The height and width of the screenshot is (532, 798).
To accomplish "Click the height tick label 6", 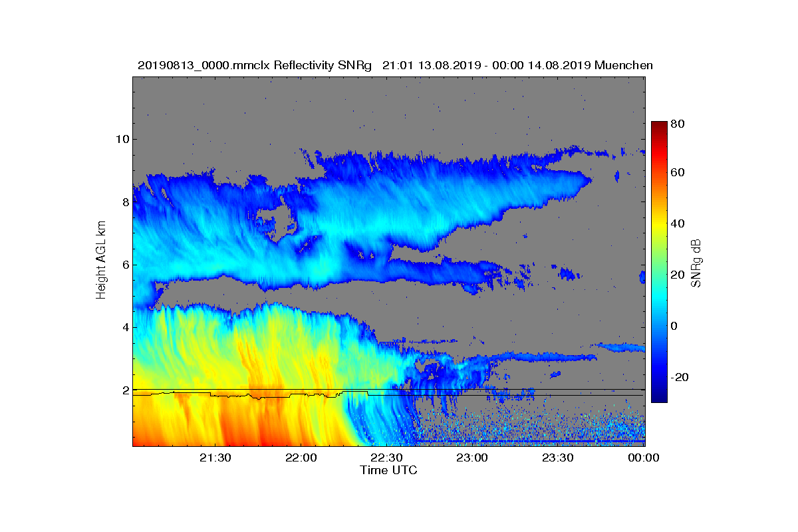I will [126, 265].
